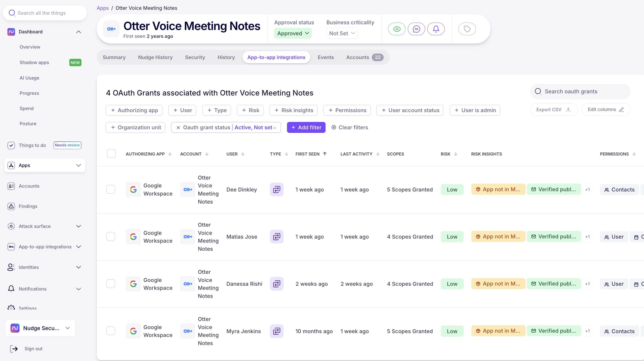Viewport: 644px width, 361px height.
Task: Click the integration type icon for Myra Jenkins
Action: click(277, 331)
